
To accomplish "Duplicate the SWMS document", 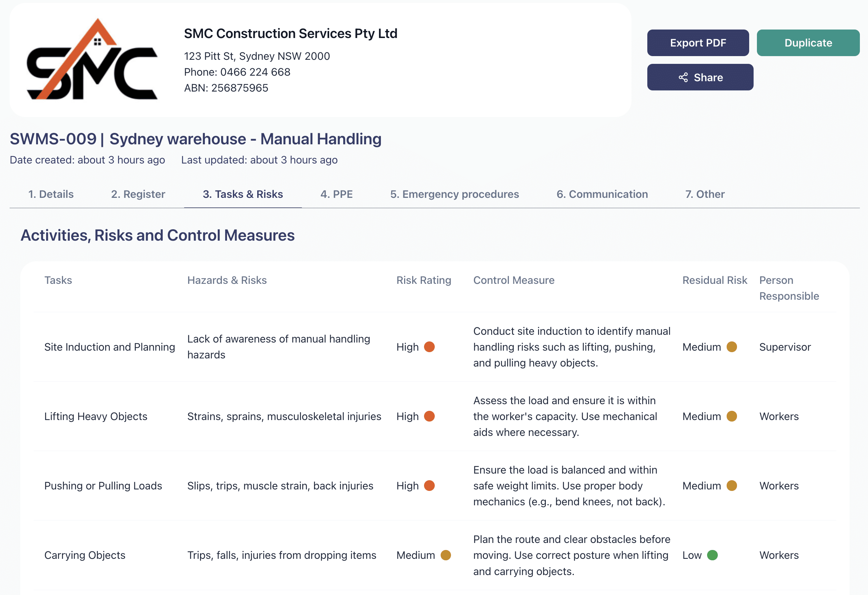I will point(808,42).
